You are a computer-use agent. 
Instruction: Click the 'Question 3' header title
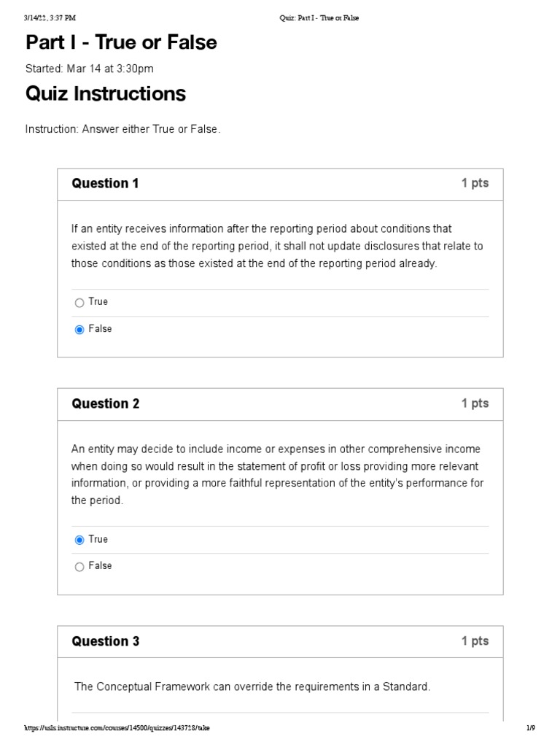(105, 642)
